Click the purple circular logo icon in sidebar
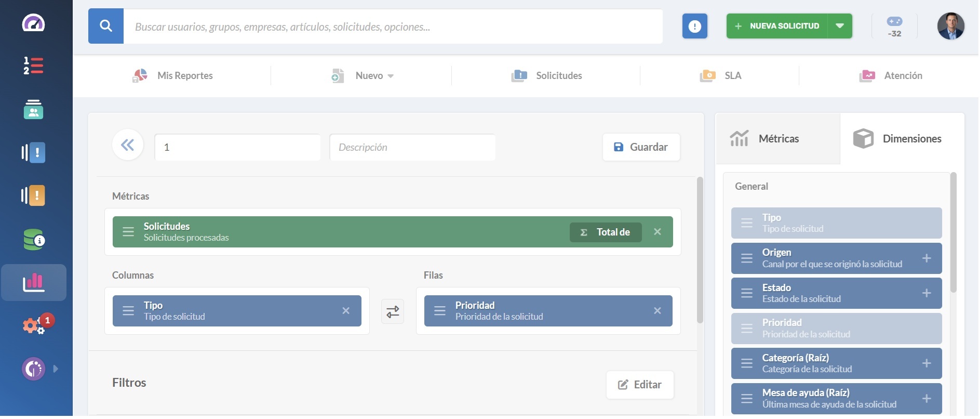 [33, 369]
